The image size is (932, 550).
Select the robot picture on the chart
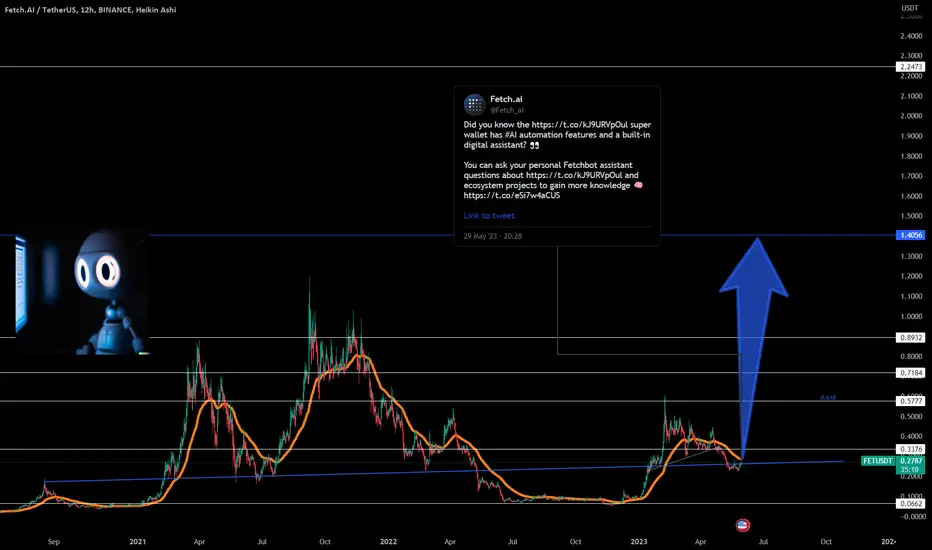[82, 291]
